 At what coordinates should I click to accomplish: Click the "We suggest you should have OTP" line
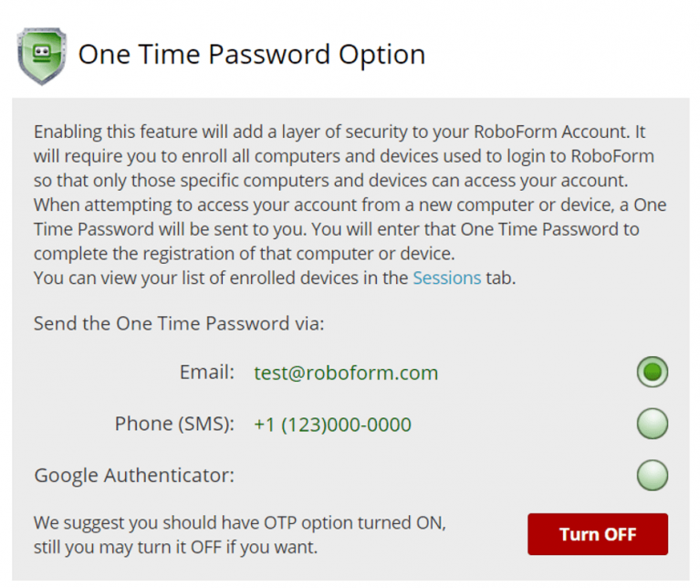240,524
